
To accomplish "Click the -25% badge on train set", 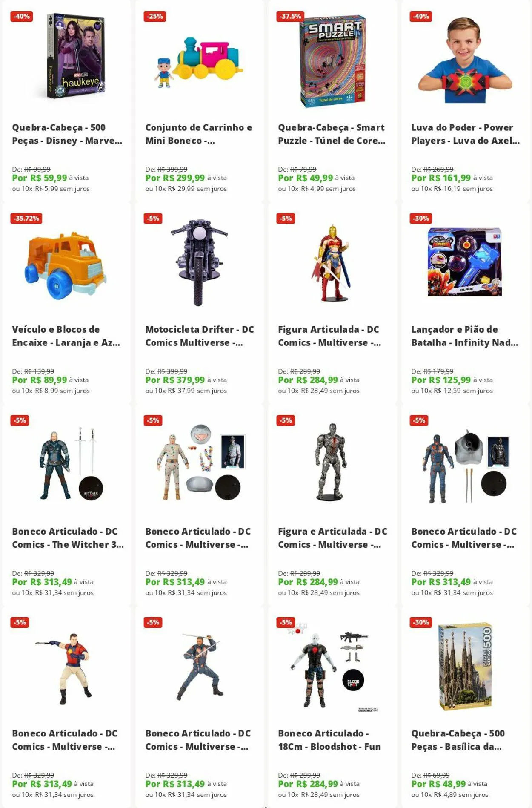I will coord(155,17).
